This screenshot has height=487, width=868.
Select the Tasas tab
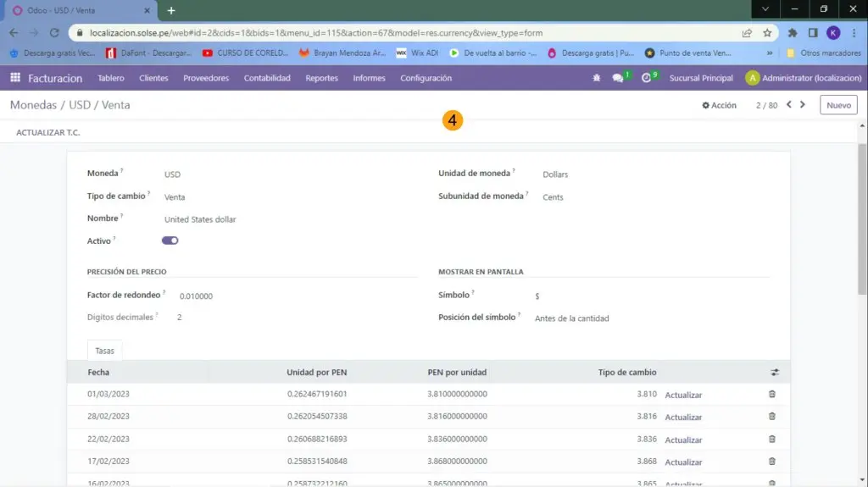point(105,351)
